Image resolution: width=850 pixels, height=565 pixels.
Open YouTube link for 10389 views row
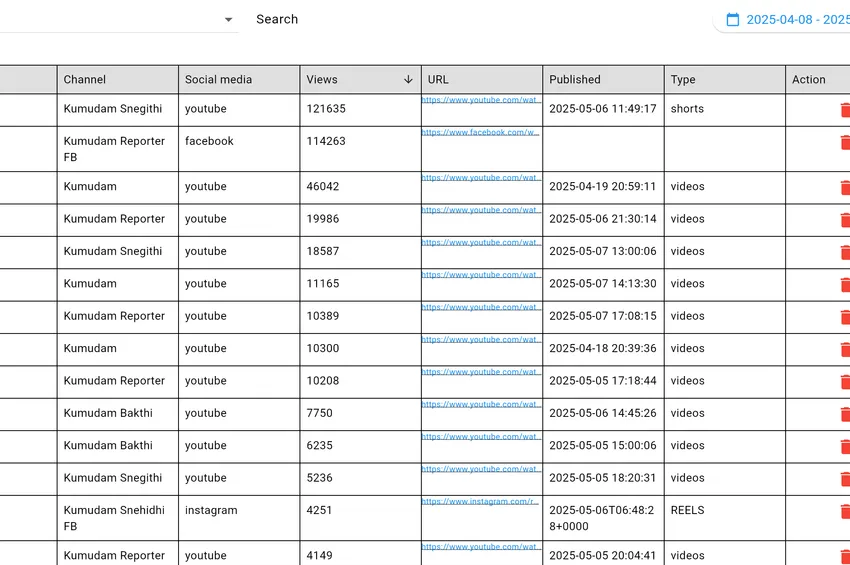pyautogui.click(x=481, y=307)
